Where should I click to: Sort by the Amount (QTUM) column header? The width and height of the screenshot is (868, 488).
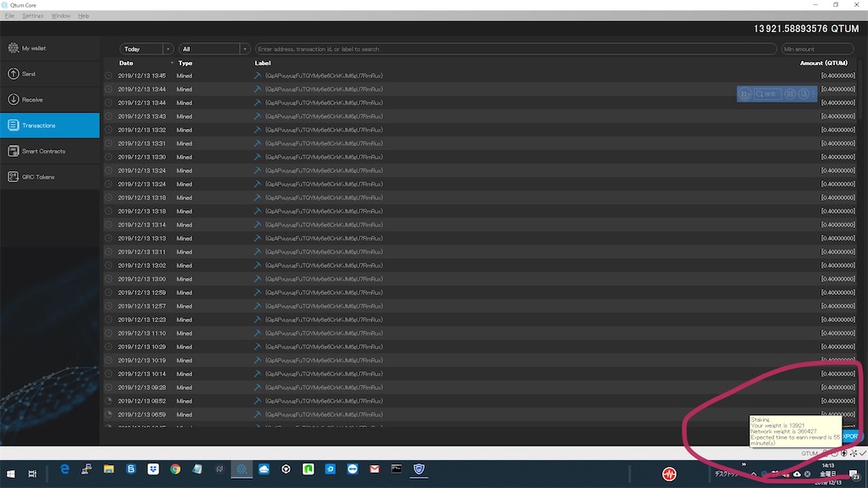[824, 63]
